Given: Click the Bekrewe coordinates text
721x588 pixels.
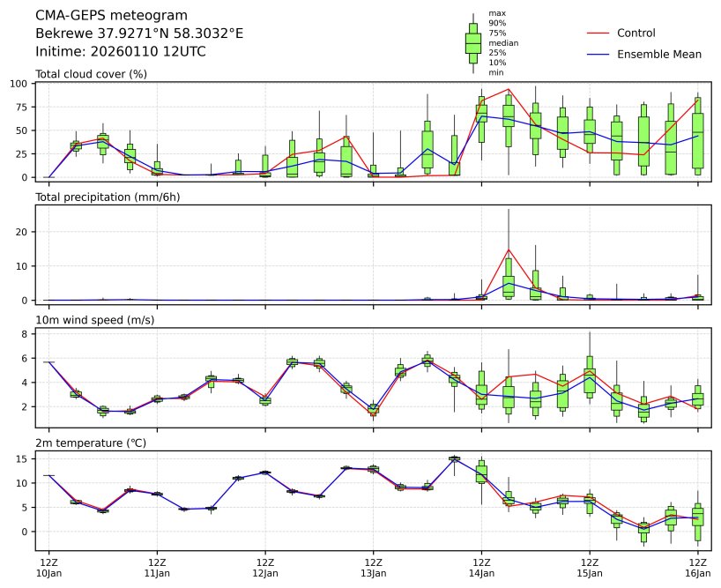Looking at the screenshot, I should coord(139,33).
